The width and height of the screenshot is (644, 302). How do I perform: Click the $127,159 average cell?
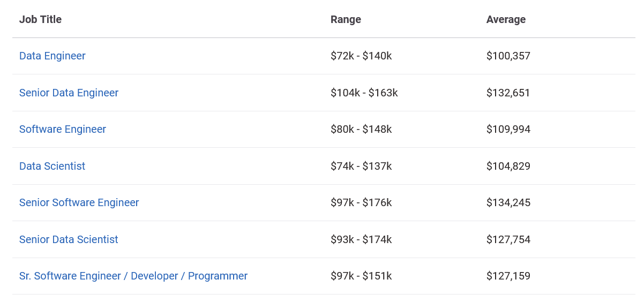pyautogui.click(x=508, y=276)
